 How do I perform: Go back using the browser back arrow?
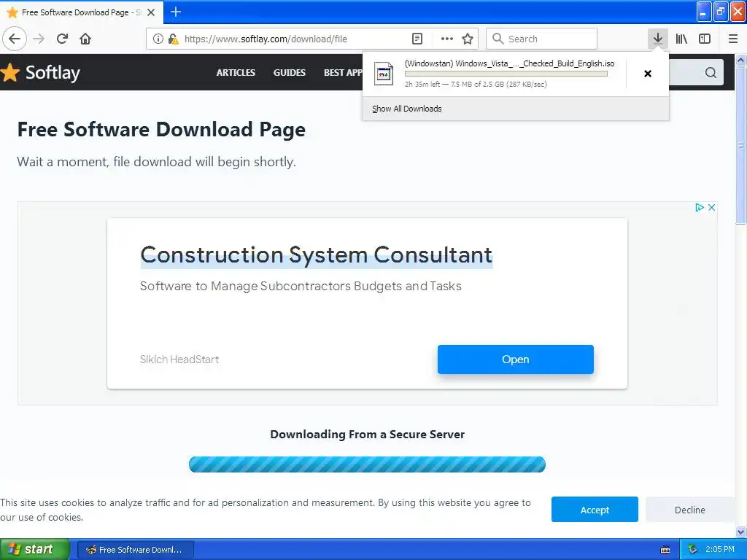tap(15, 39)
